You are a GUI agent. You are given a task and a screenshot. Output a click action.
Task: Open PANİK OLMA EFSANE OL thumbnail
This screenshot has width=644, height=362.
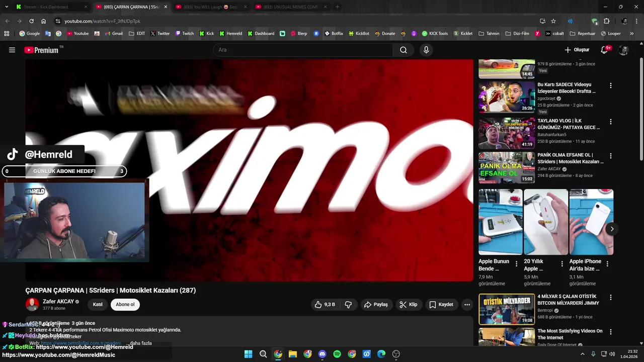coord(507,167)
